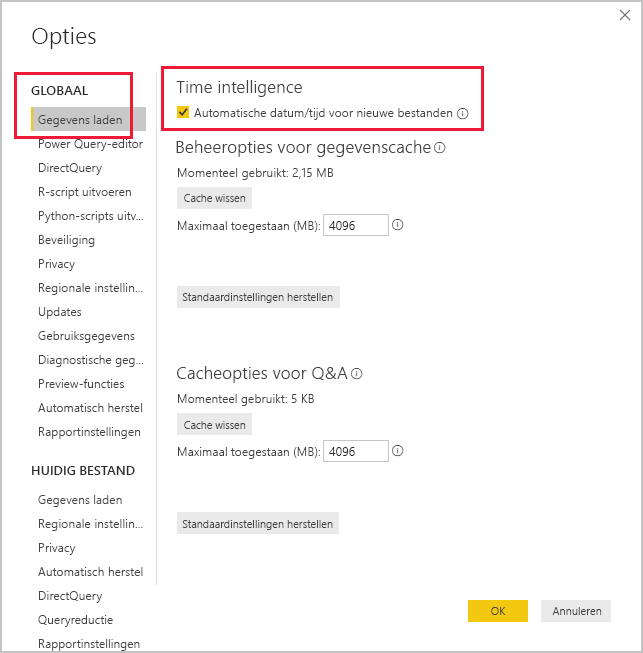Open Gegevens laden under HUIDIG BESTAND
The height and width of the screenshot is (653, 643).
80,500
